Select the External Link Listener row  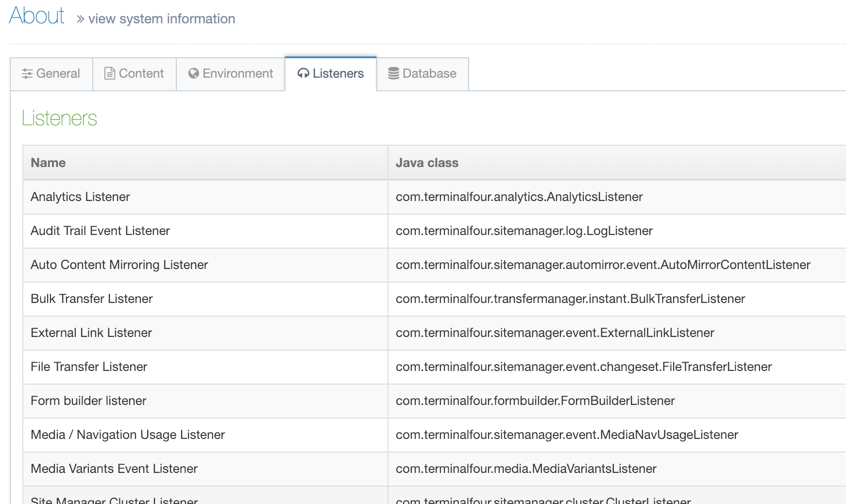[x=91, y=333]
